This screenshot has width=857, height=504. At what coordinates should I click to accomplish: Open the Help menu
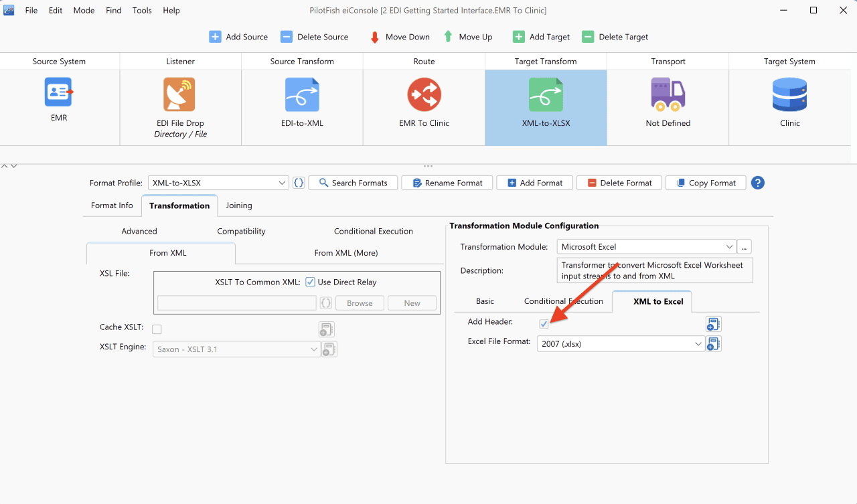point(171,11)
